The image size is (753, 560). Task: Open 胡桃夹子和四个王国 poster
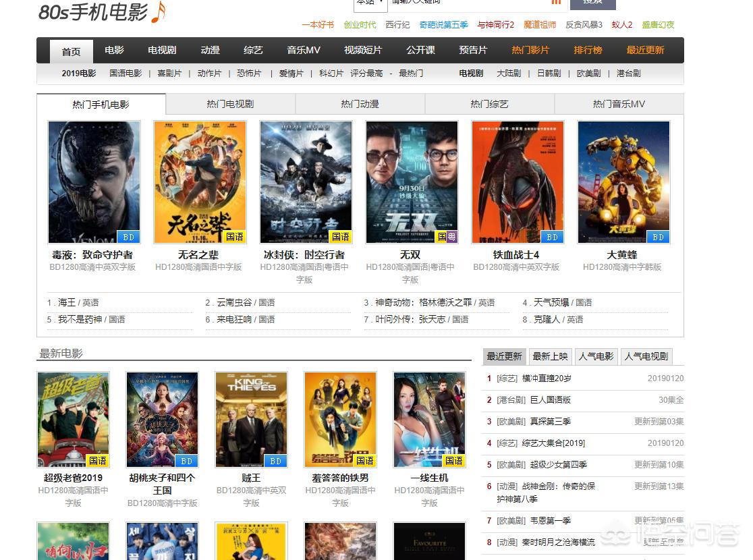click(x=163, y=419)
